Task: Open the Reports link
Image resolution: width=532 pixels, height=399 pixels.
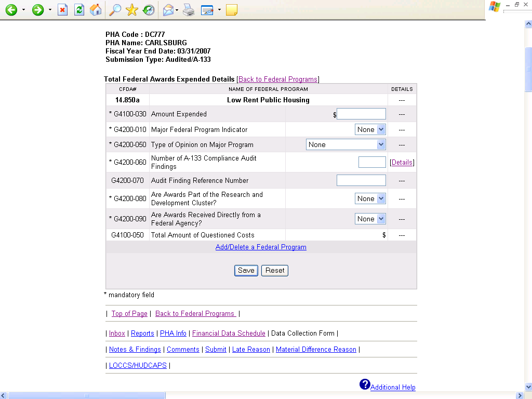Action: point(142,333)
